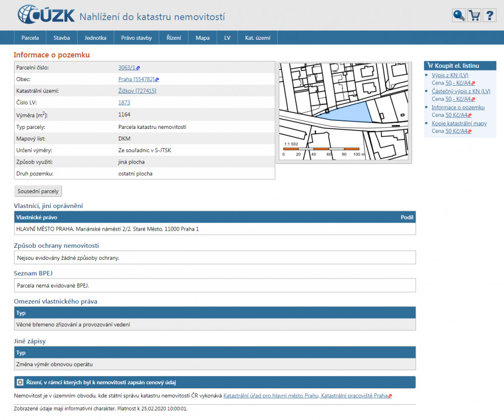Open the Žižkov [727415] cadastral area link
Screen dimensions: 504x420
(137, 91)
